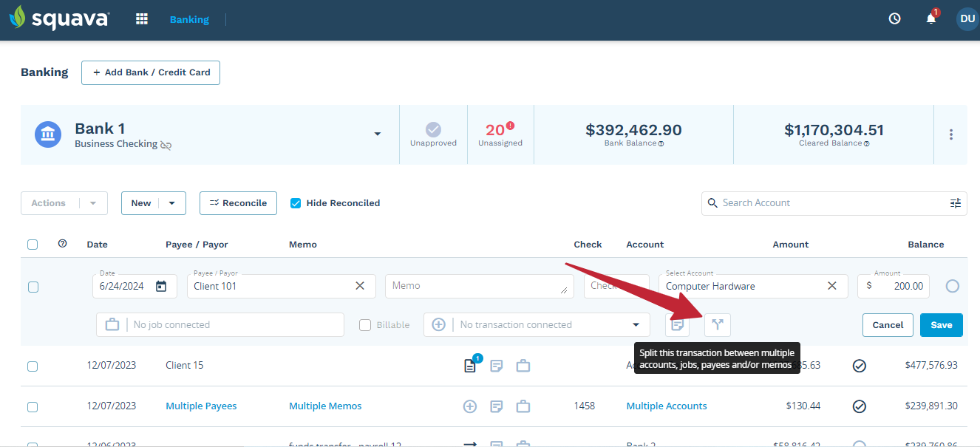
Task: Clear the Computer Hardware account field
Action: point(831,286)
